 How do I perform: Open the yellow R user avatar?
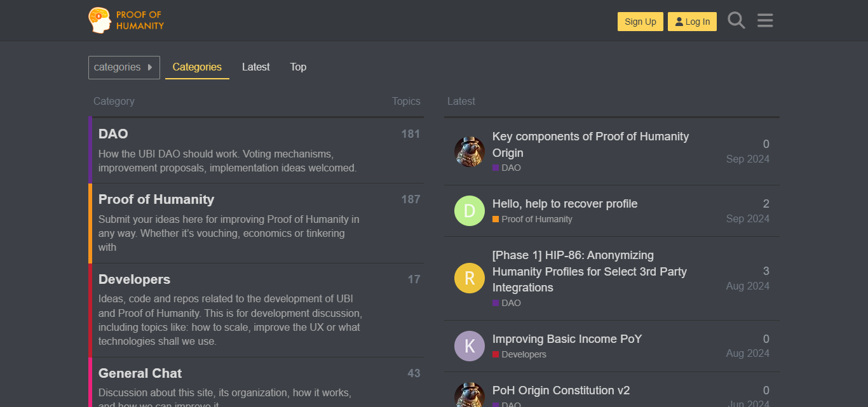(470, 278)
